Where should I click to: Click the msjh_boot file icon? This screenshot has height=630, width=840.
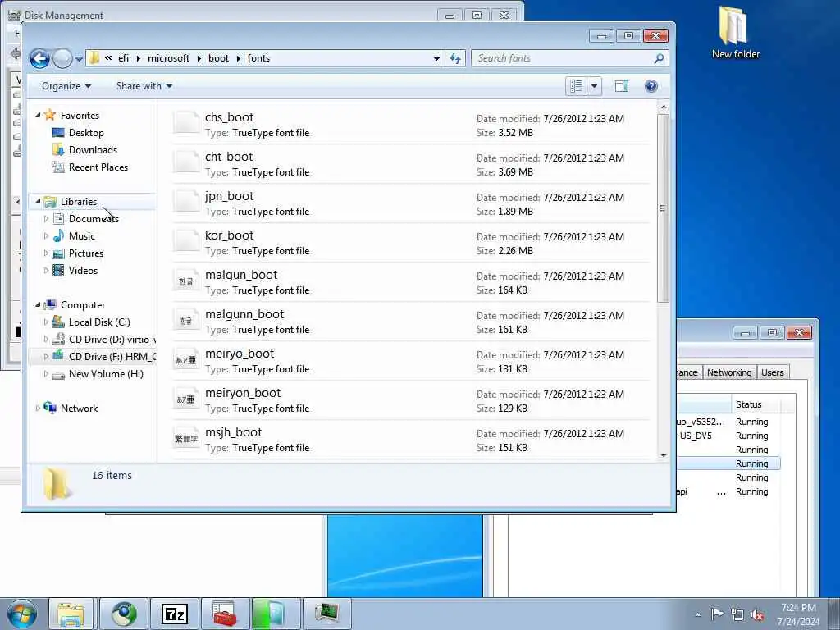point(186,439)
